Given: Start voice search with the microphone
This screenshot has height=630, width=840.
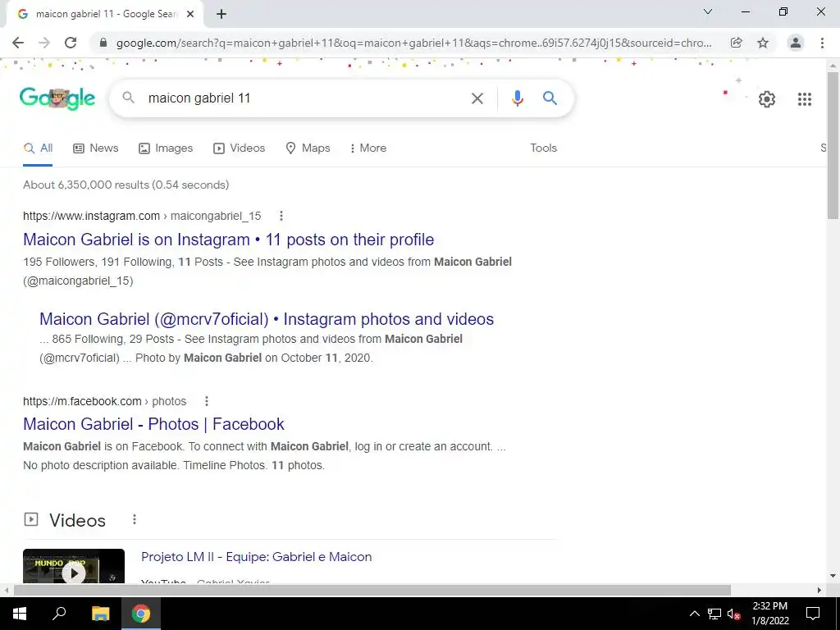Looking at the screenshot, I should 517,98.
